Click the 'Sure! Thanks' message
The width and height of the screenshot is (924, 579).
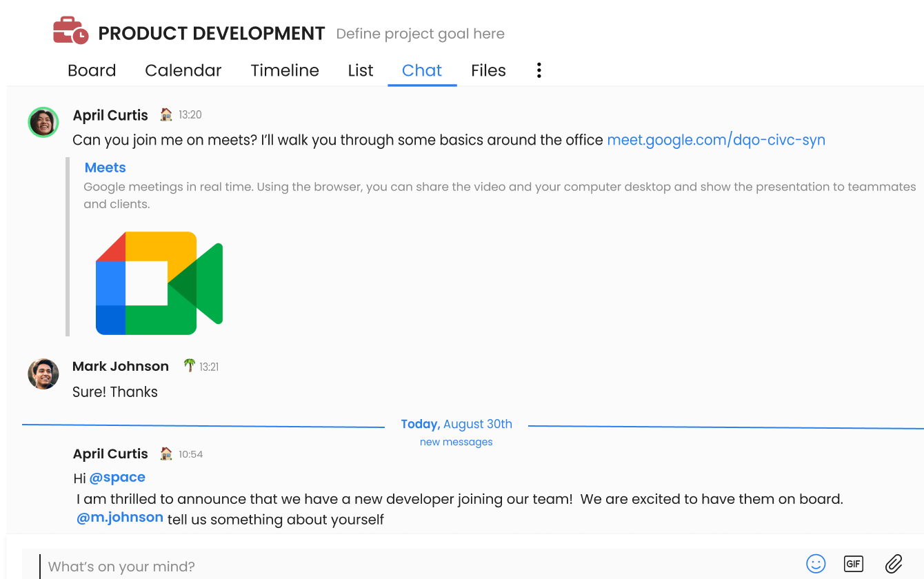pos(115,392)
